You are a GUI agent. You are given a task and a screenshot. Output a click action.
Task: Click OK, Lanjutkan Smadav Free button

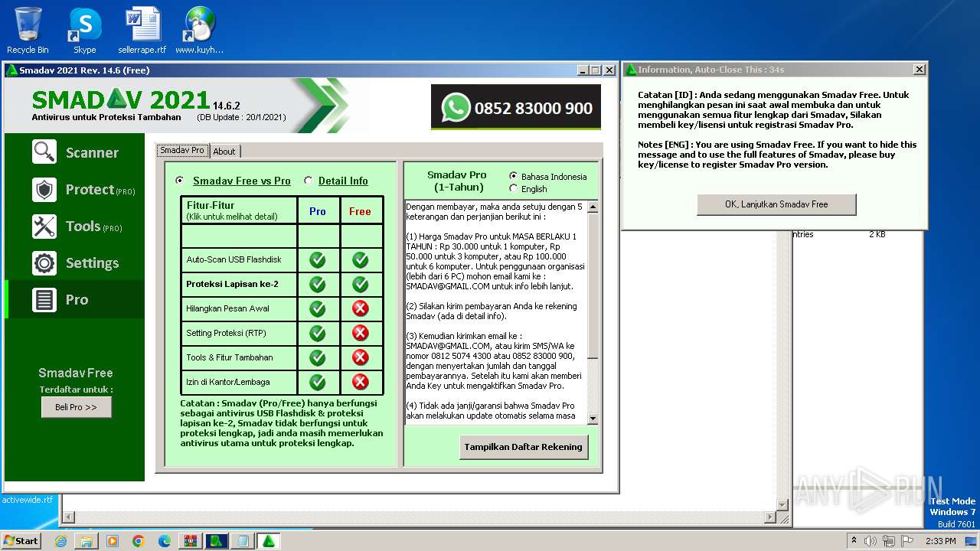point(776,204)
